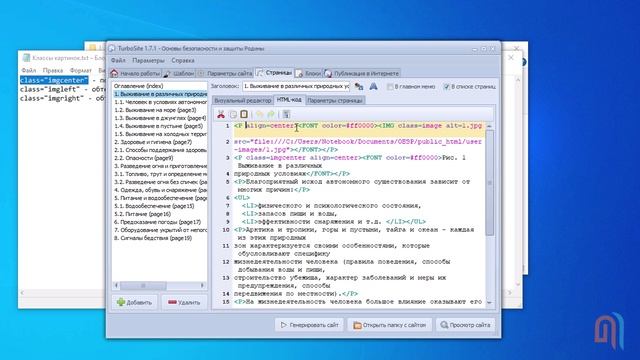Select 8. Сигналы бедствия (page19)

[160, 238]
